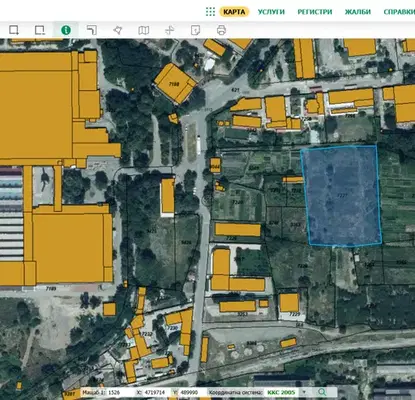The image size is (415, 400).
Task: Click the 7226 building label
Action: (231, 239)
